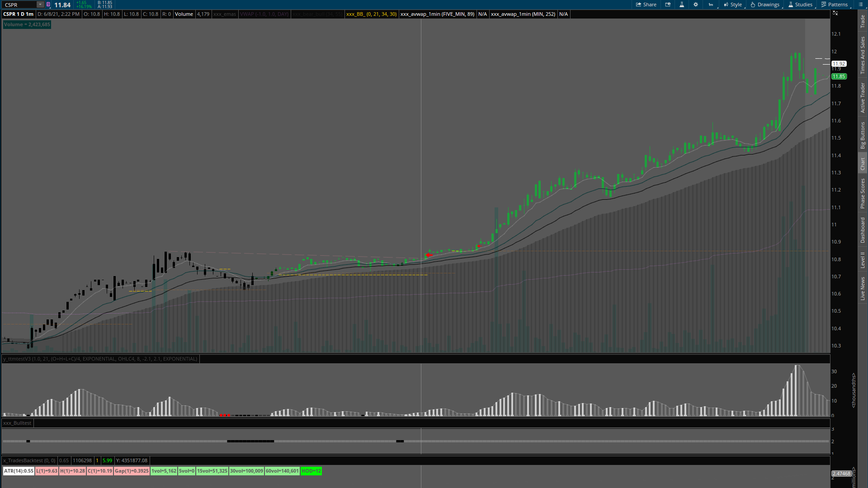Open the Style menu
This screenshot has width=868, height=488.
(x=733, y=5)
